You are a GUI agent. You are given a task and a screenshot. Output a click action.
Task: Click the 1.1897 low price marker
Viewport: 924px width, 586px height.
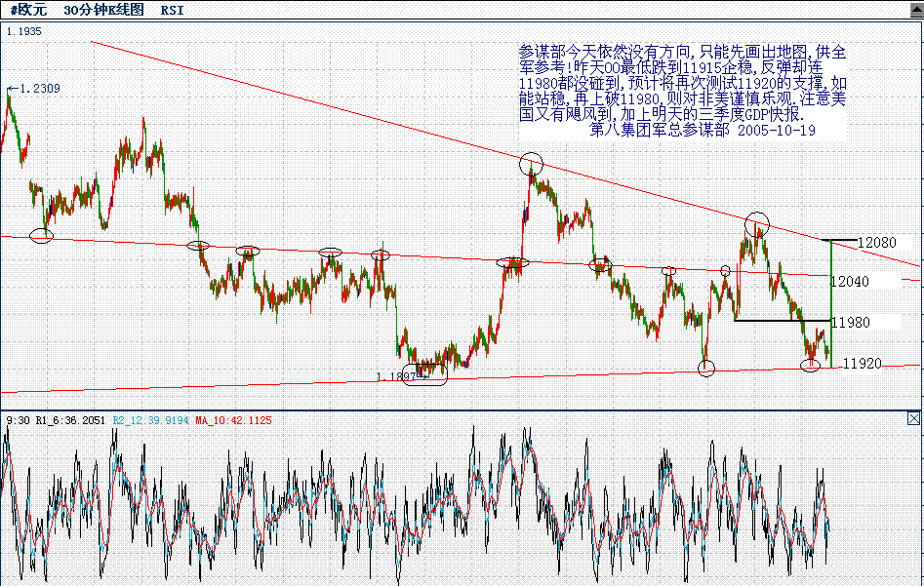(396, 376)
